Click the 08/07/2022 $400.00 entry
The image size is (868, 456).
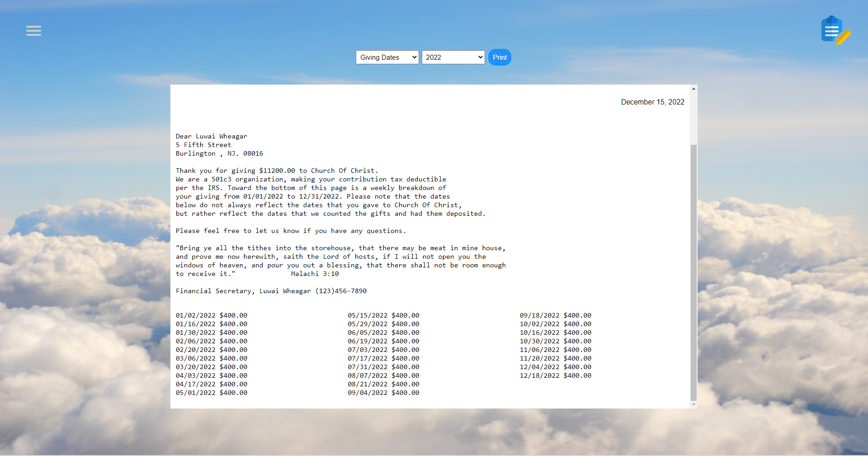point(383,375)
